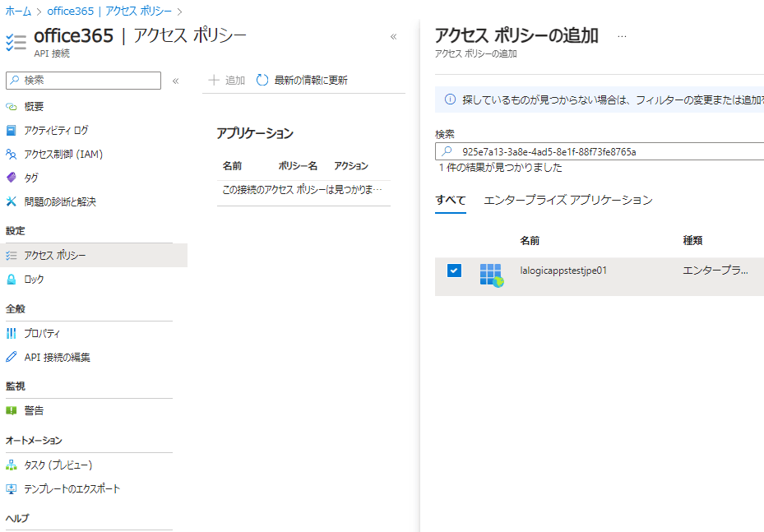Click the 概要 link-chain icon
Viewport: 764px width, 532px height.
(12, 107)
